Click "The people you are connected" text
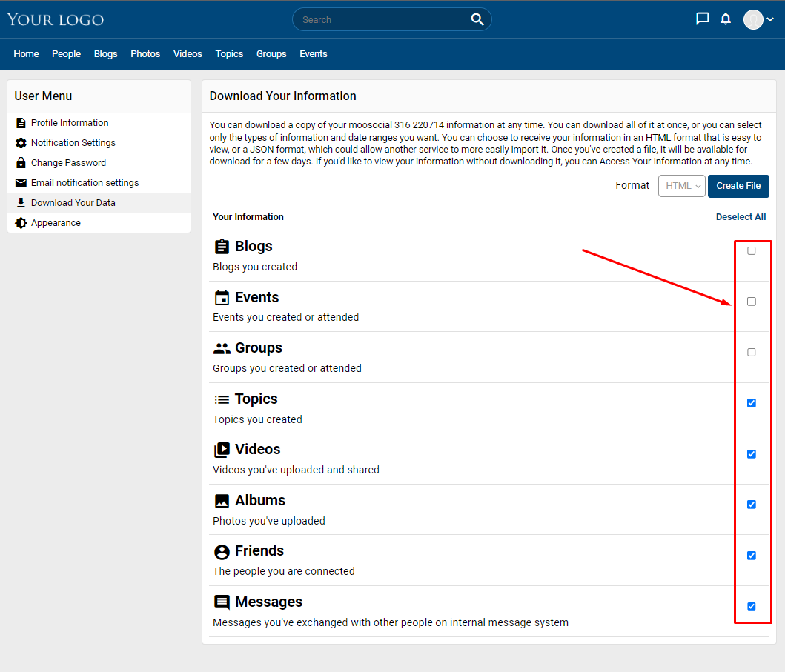Image resolution: width=785 pixels, height=672 pixels. pyautogui.click(x=284, y=571)
